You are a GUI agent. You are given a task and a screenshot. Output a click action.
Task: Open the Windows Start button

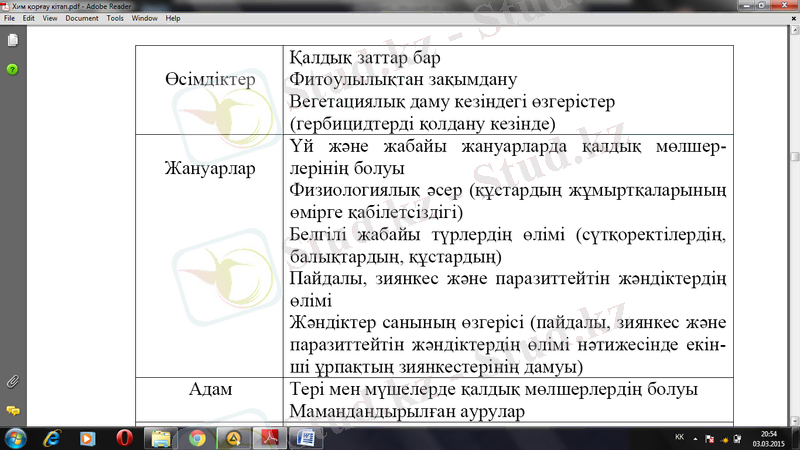(x=15, y=439)
